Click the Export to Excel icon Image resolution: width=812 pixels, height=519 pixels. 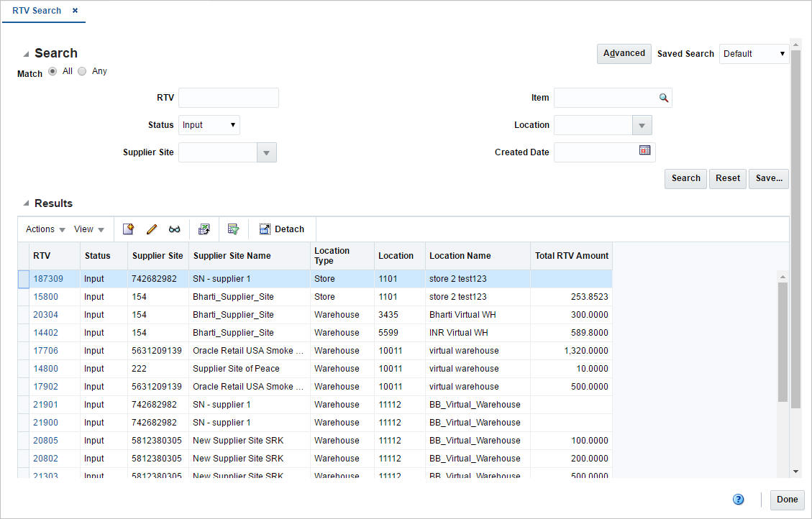[204, 228]
